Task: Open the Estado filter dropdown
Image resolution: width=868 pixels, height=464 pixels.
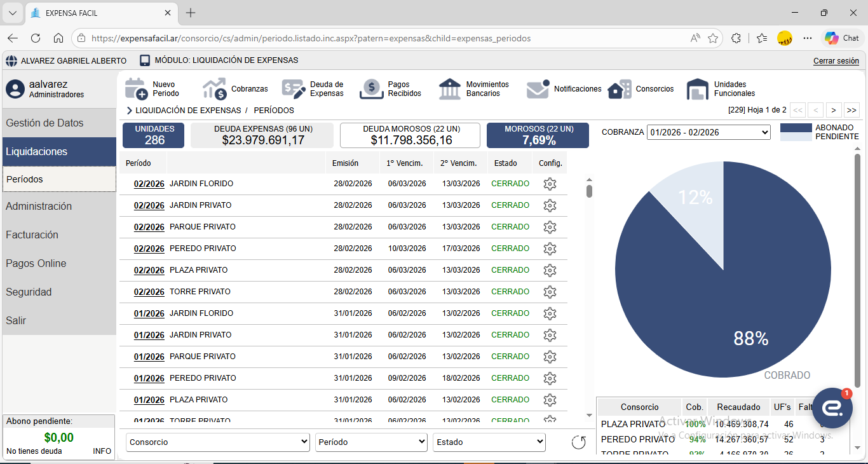Action: [x=489, y=442]
